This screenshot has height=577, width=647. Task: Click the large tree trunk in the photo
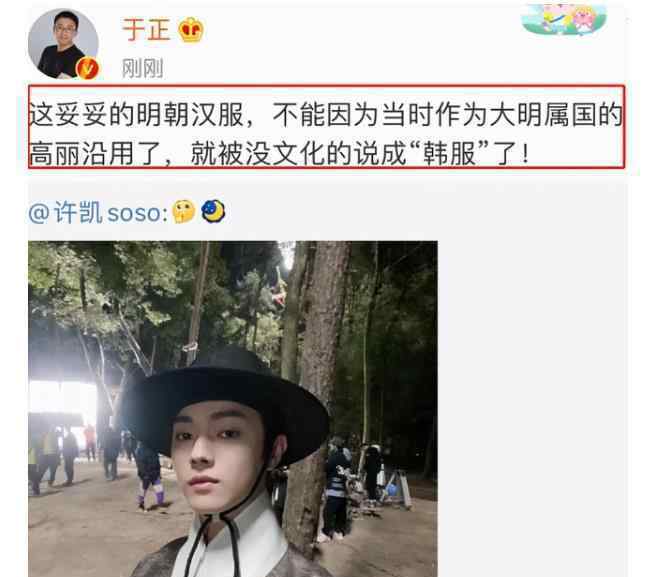click(x=318, y=371)
